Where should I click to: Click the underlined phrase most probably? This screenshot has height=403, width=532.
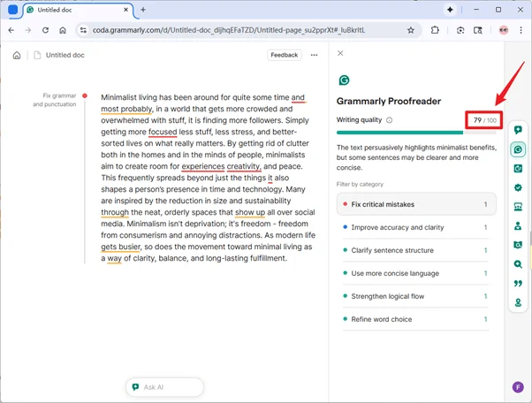click(127, 109)
